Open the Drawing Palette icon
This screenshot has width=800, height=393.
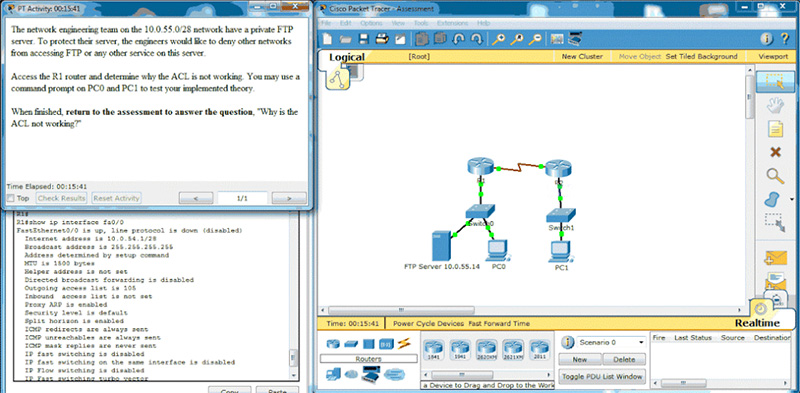pos(557,39)
